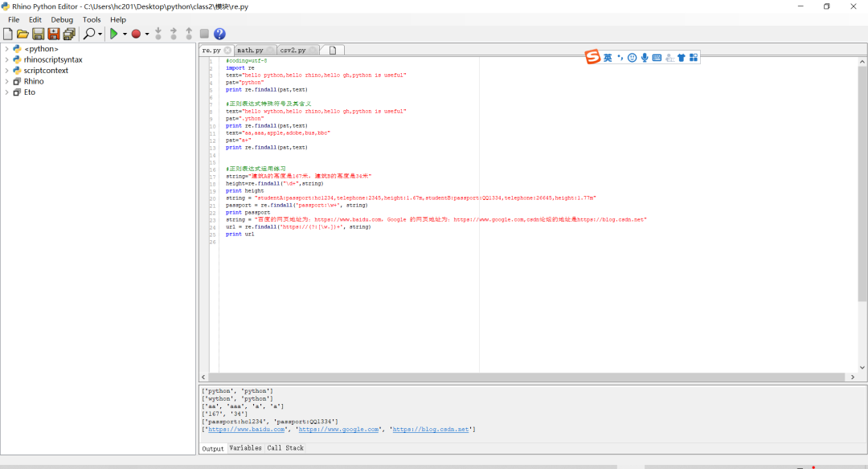Toggle breakpoint with red circle icon
This screenshot has height=469, width=868.
[136, 34]
